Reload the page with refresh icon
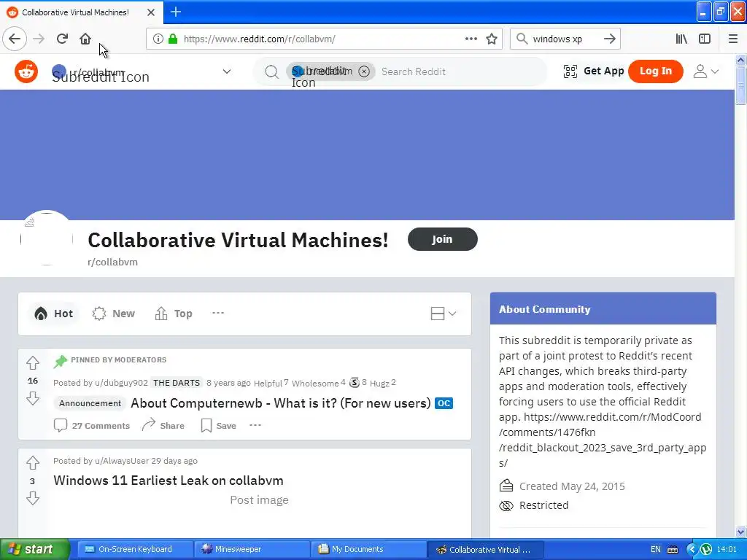 click(62, 39)
